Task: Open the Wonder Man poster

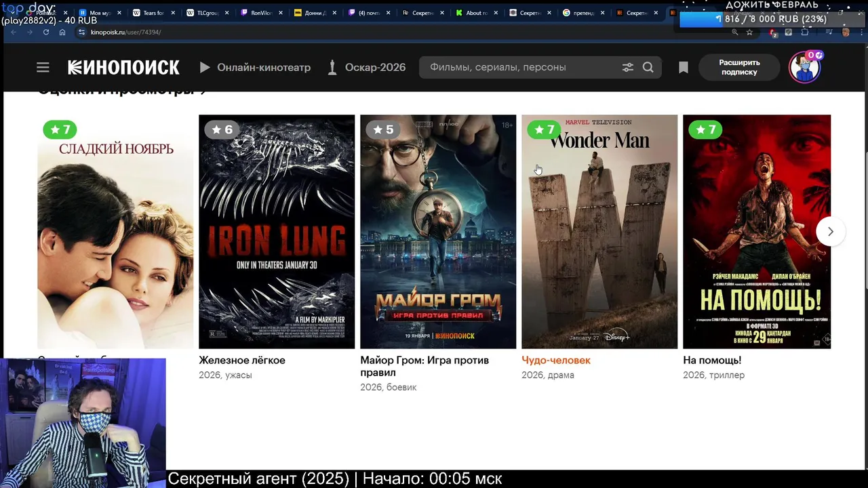Action: (x=599, y=232)
